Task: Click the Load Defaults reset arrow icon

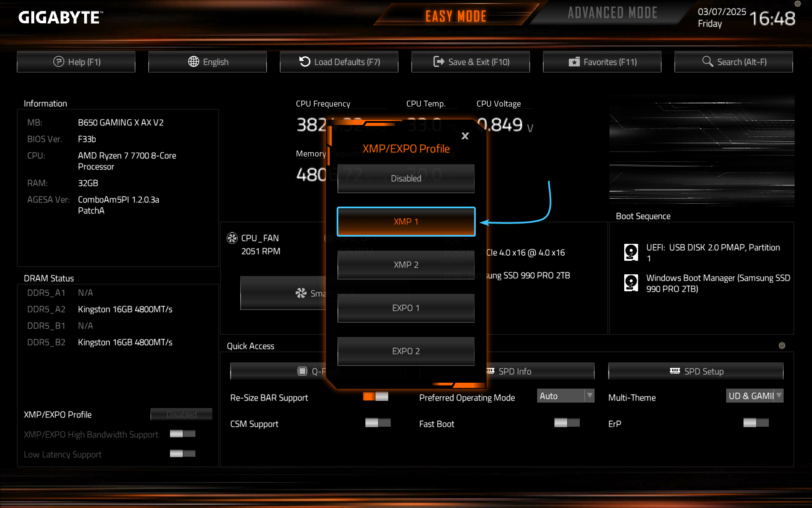Action: pos(304,62)
